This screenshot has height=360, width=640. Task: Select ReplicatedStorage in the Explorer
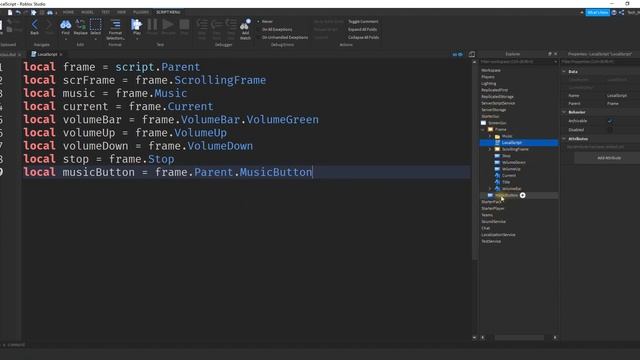[497, 97]
